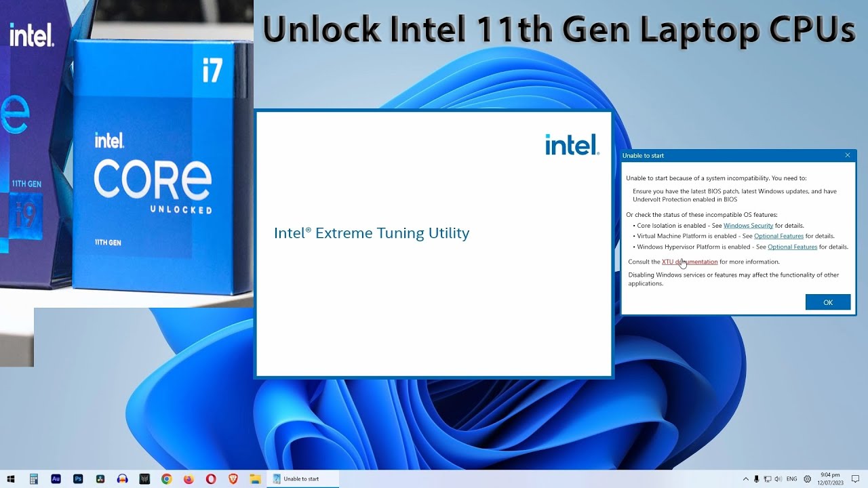Screen dimensions: 868x488
Task: Click the microphone tray icon
Action: coord(757,479)
